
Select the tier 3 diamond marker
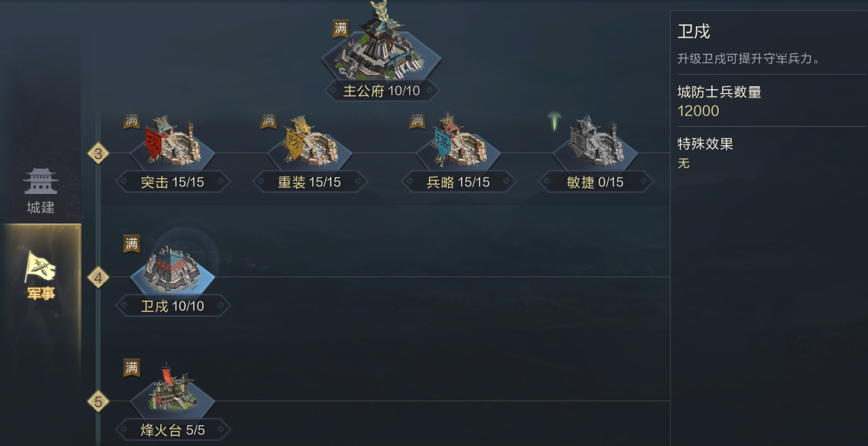click(98, 153)
